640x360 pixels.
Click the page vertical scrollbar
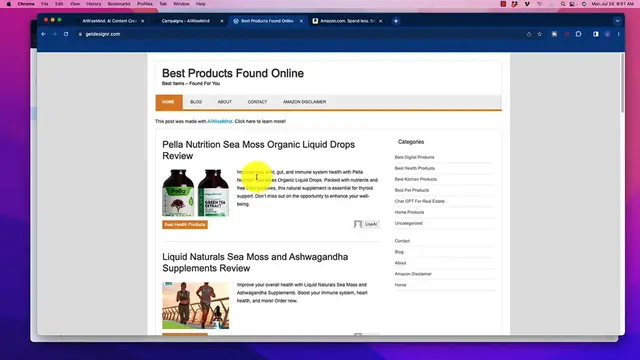coord(622,82)
